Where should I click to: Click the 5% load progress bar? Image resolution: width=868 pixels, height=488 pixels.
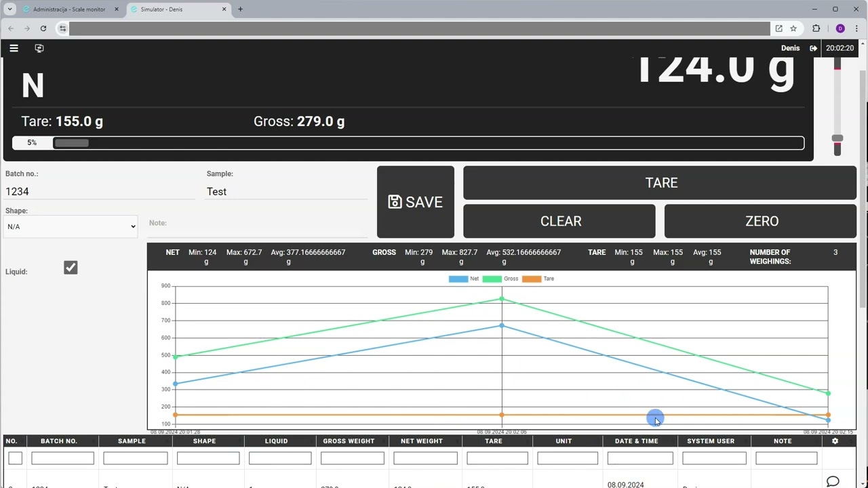pos(408,143)
